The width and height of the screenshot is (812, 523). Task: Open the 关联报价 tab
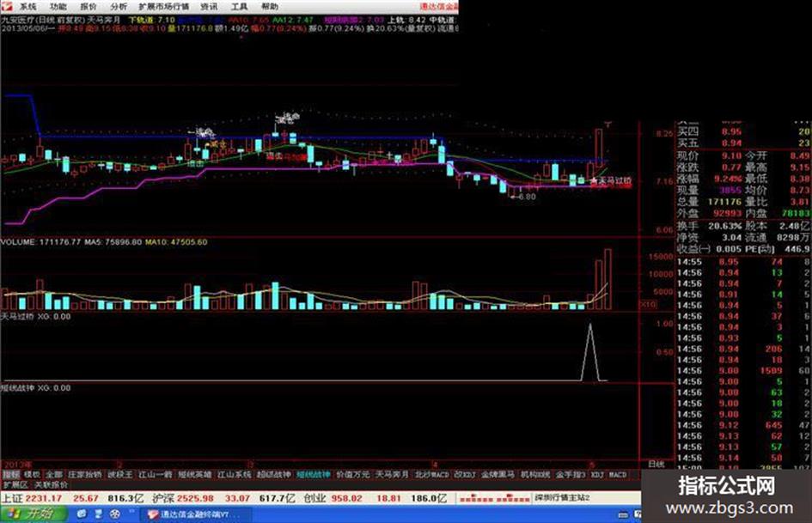click(52, 485)
